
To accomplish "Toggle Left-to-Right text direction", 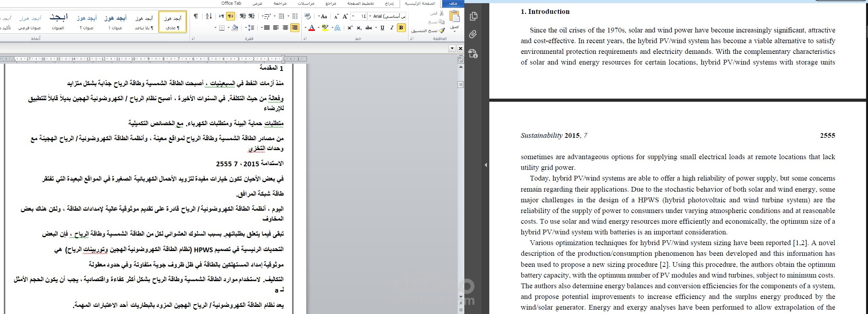I will [x=222, y=16].
